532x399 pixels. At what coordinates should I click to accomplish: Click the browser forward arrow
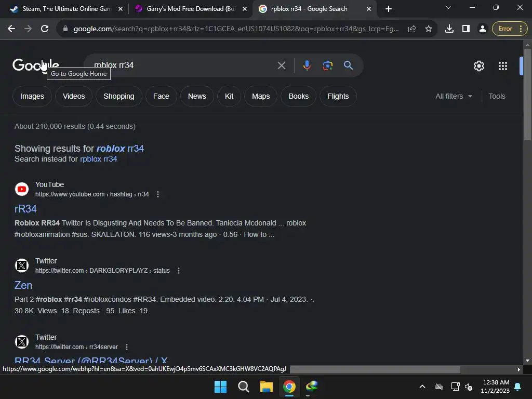click(x=28, y=29)
